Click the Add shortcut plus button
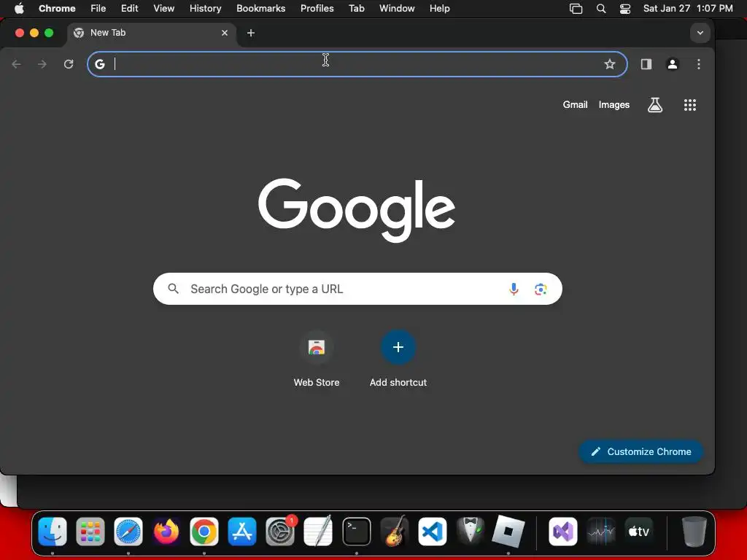This screenshot has height=560, width=747. 398,347
